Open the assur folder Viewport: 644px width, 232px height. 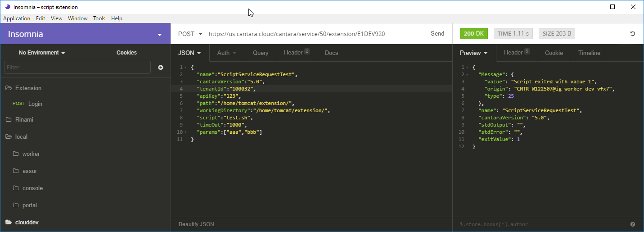pyautogui.click(x=30, y=171)
